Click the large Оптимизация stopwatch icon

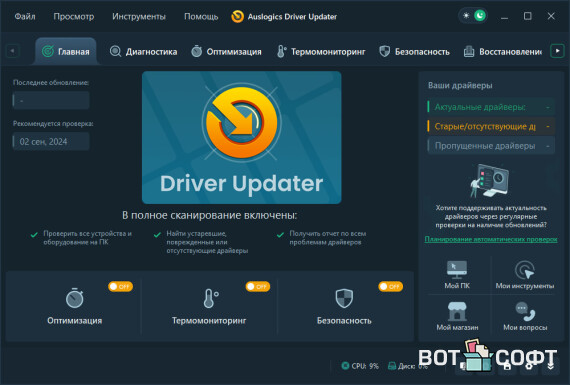pyautogui.click(x=75, y=298)
